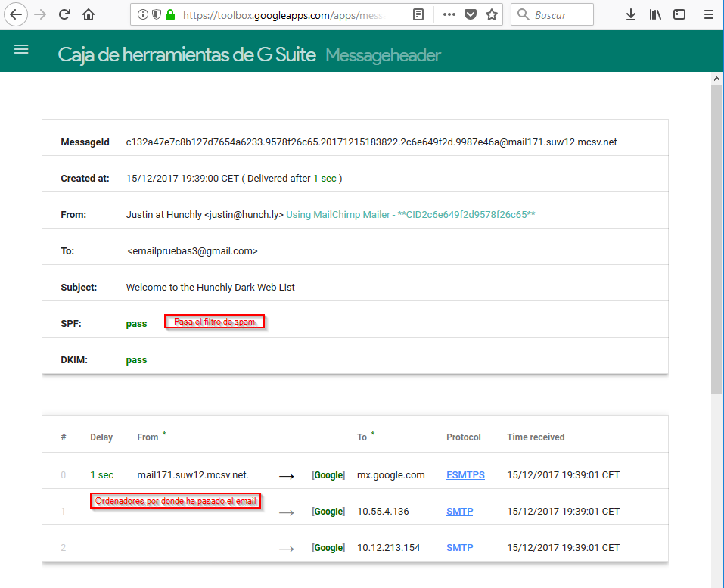
Task: Click the mx.google.com destination
Action: [390, 474]
